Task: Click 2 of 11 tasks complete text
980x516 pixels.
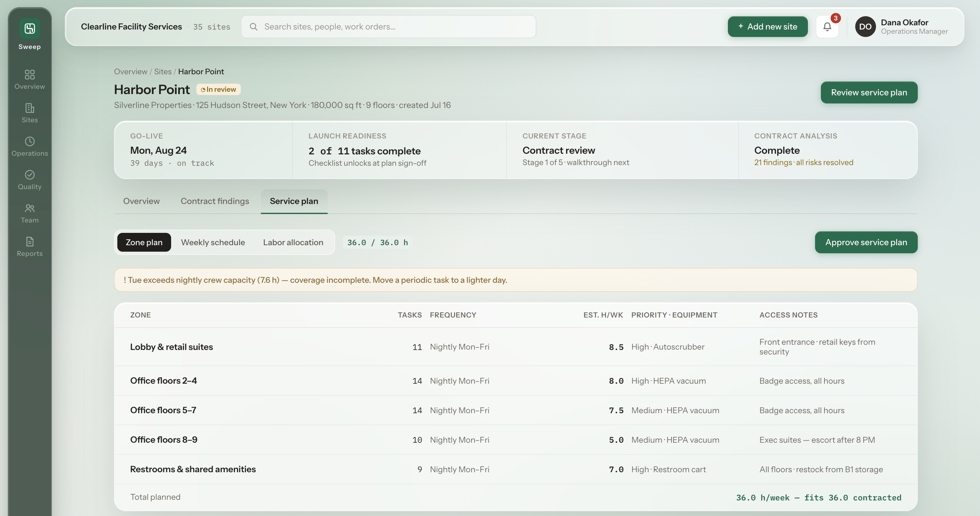Action: 365,151
